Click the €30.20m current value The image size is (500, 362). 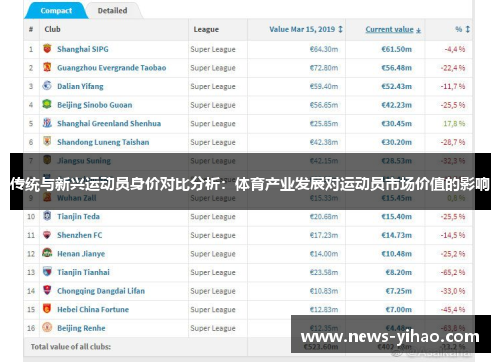pyautogui.click(x=396, y=142)
